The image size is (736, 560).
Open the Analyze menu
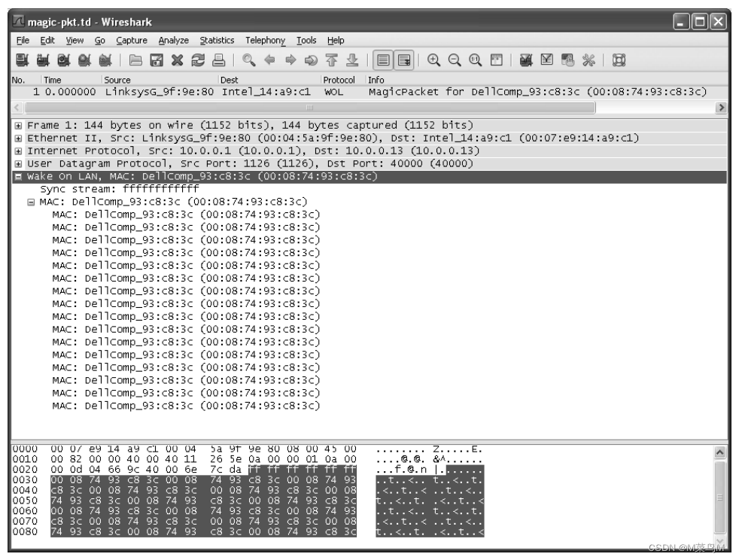tap(174, 41)
